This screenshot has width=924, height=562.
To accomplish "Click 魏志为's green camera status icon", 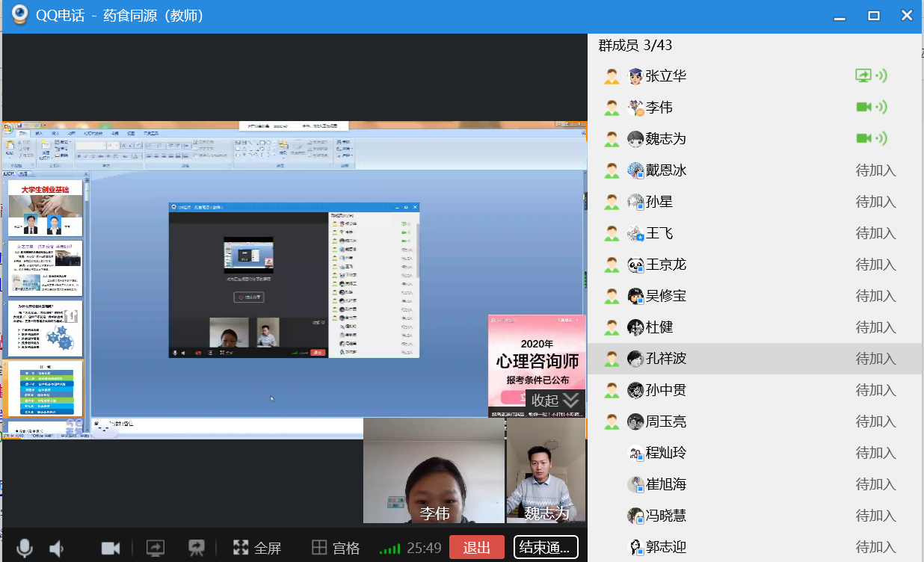I will 863,138.
